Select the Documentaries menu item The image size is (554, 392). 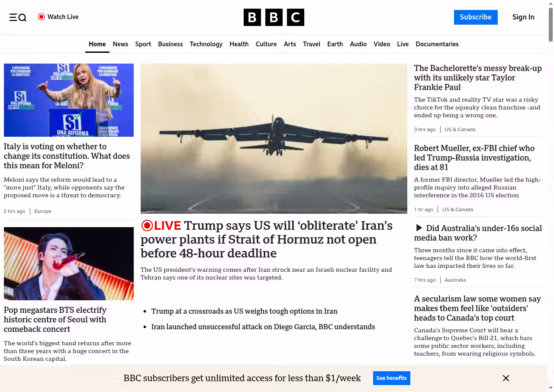437,44
